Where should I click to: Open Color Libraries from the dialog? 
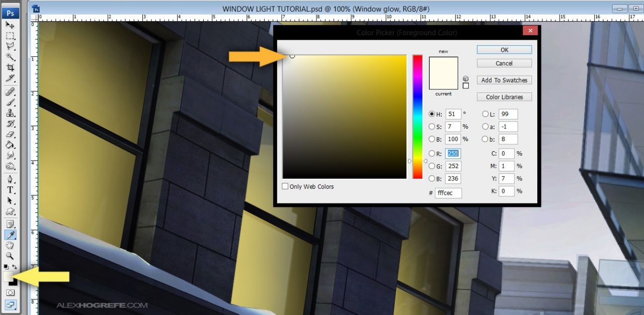[x=504, y=97]
